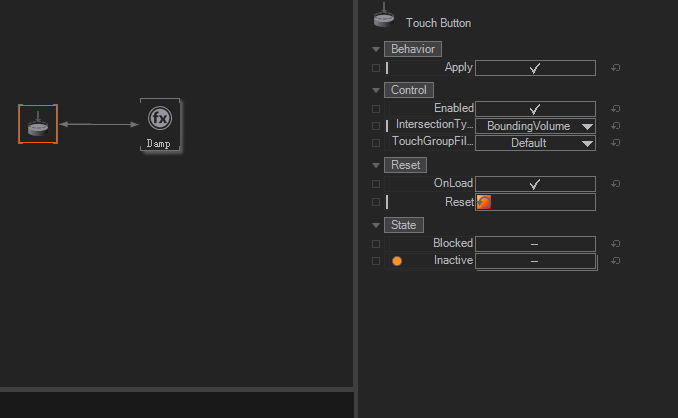Revert the Enabled property with its reset arrow
The image size is (678, 418).
[615, 109]
